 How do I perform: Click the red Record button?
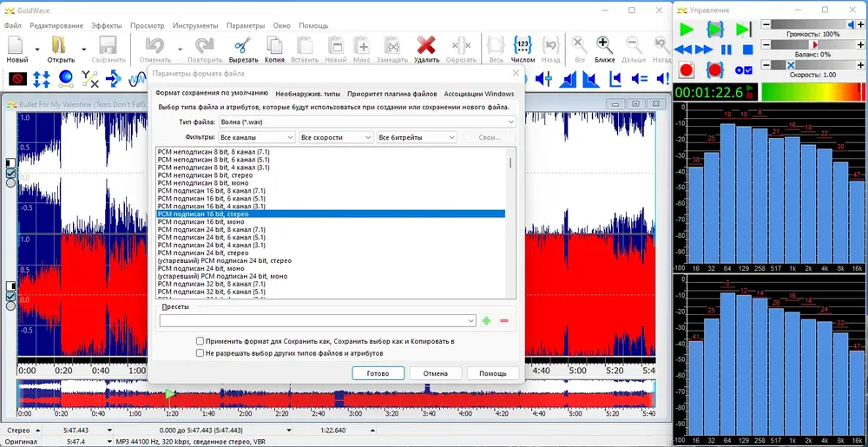687,70
